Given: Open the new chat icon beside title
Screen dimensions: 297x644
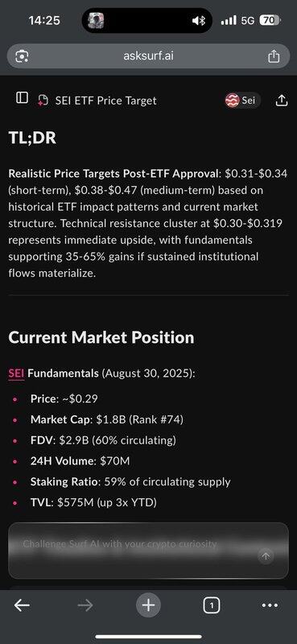Looking at the screenshot, I should [43, 100].
